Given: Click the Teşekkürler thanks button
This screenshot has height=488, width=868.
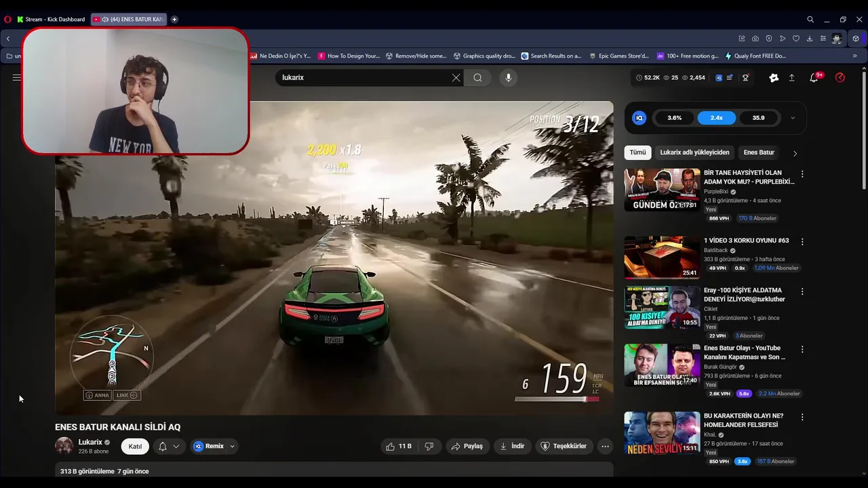Looking at the screenshot, I should 564,446.
